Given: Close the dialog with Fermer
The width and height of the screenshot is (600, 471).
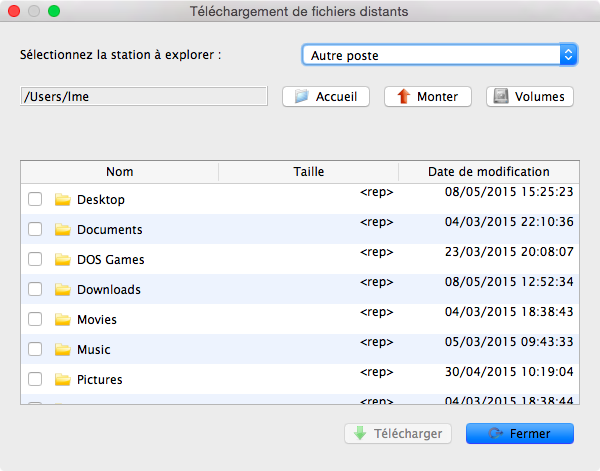Looking at the screenshot, I should point(527,434).
